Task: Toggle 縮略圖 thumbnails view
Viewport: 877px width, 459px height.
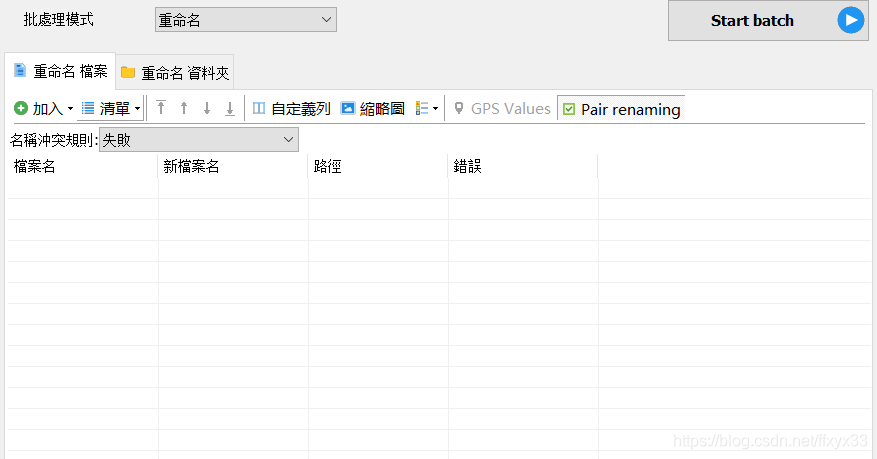Action: pyautogui.click(x=373, y=108)
